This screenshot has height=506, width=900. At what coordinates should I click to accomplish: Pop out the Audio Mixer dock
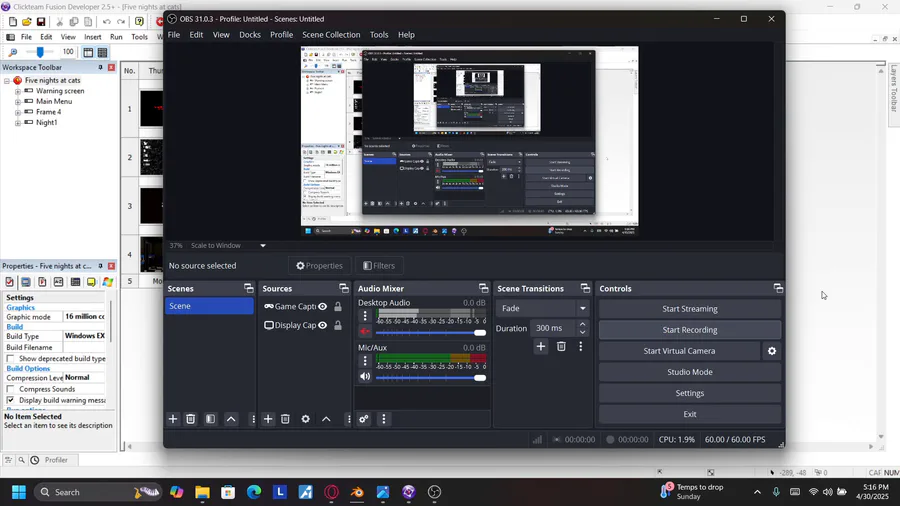pyautogui.click(x=483, y=288)
